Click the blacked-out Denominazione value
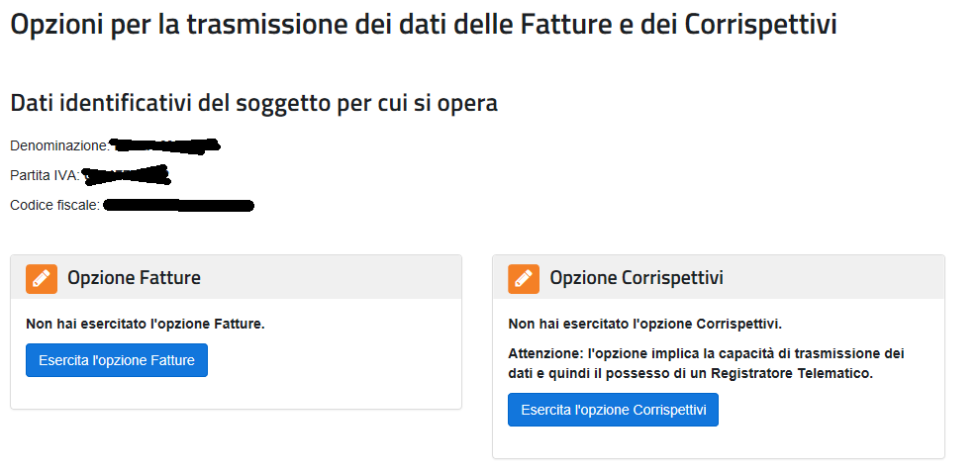980x475 pixels. 165,146
